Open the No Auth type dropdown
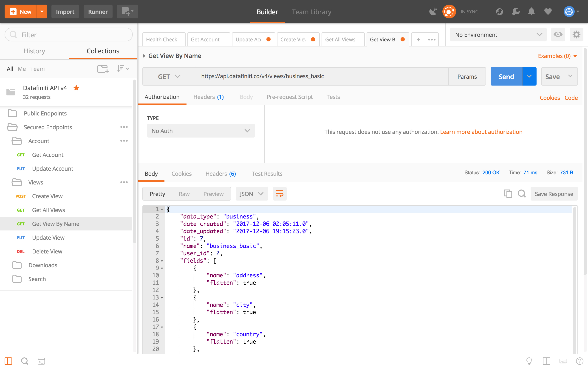The height and width of the screenshot is (368, 588). pos(201,131)
